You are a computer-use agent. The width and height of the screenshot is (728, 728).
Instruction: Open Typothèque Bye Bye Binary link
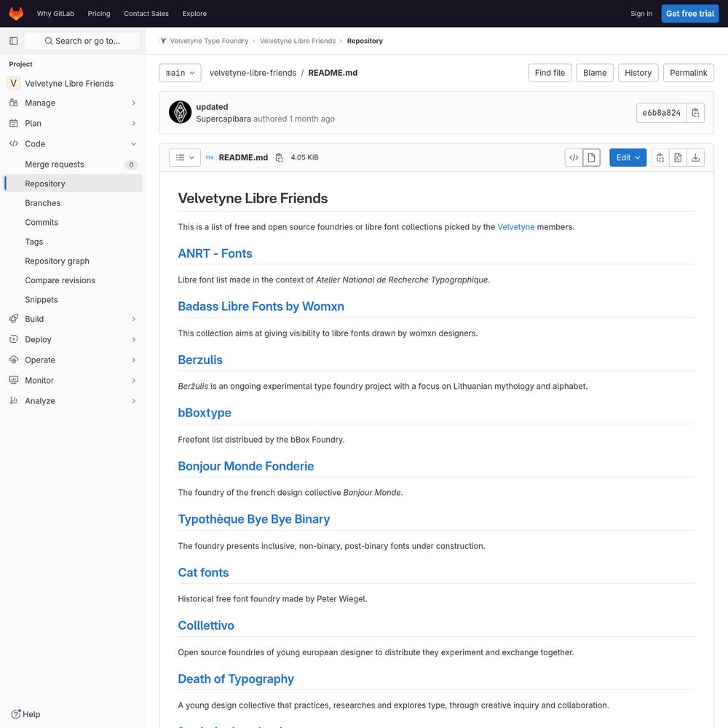(253, 519)
